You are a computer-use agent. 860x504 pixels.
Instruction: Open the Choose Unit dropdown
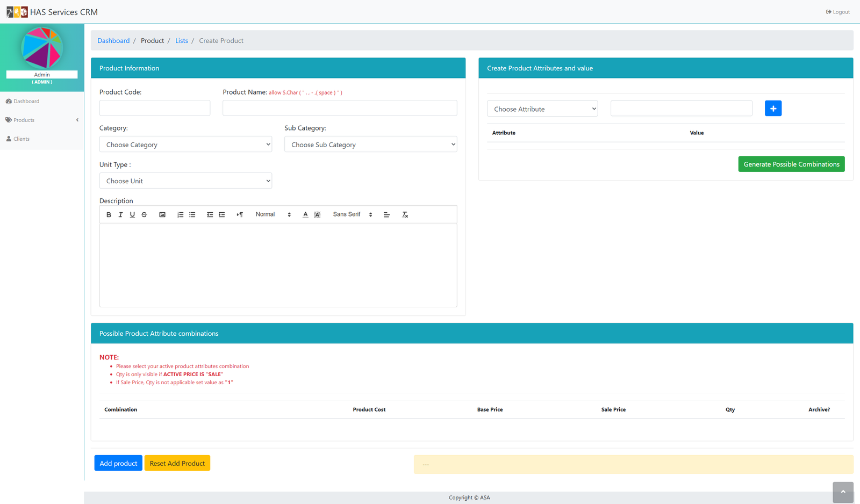pos(185,181)
